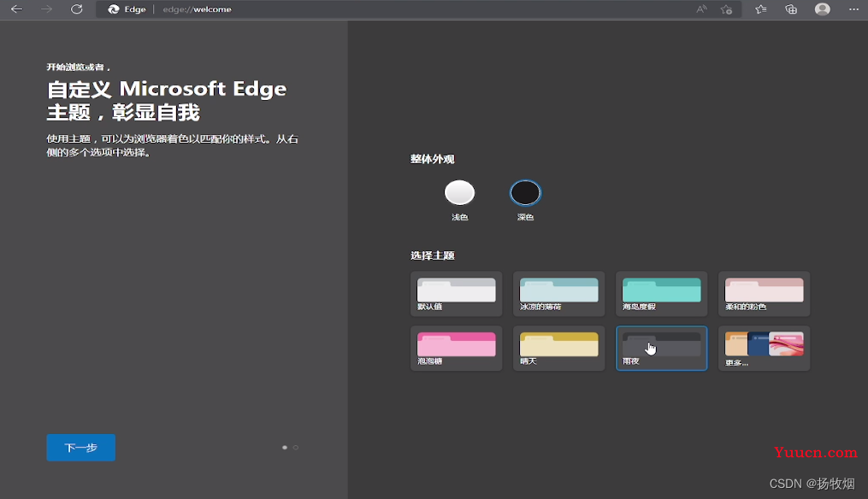Screen dimensions: 868x499
Task: Click the 开始浏览或者 text
Action: click(78, 67)
